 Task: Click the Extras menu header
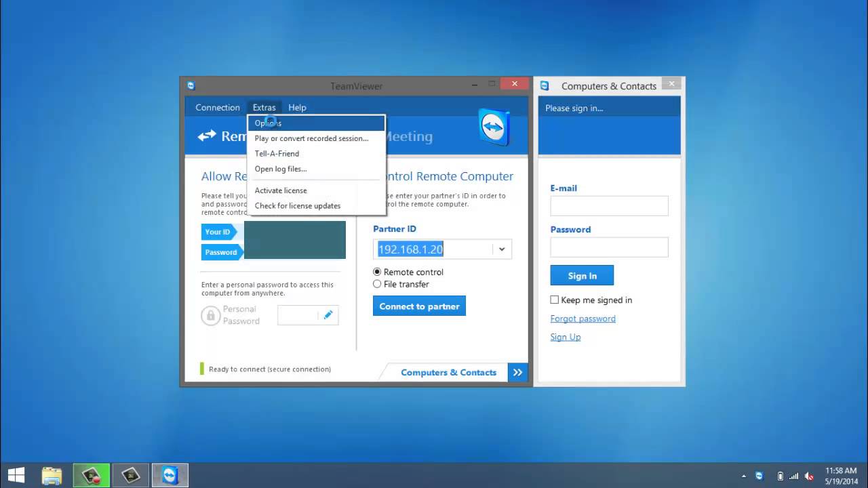pos(264,107)
